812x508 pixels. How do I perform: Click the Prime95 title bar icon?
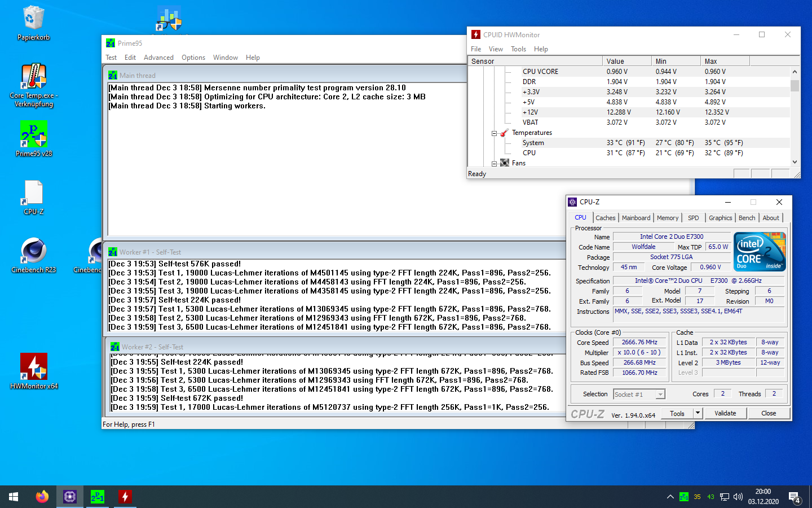click(x=110, y=43)
